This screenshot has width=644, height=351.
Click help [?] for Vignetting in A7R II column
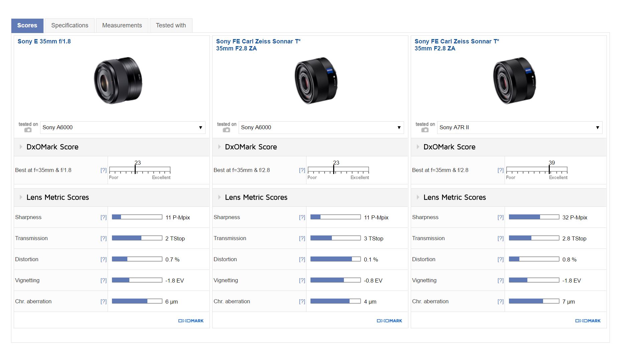[501, 280]
